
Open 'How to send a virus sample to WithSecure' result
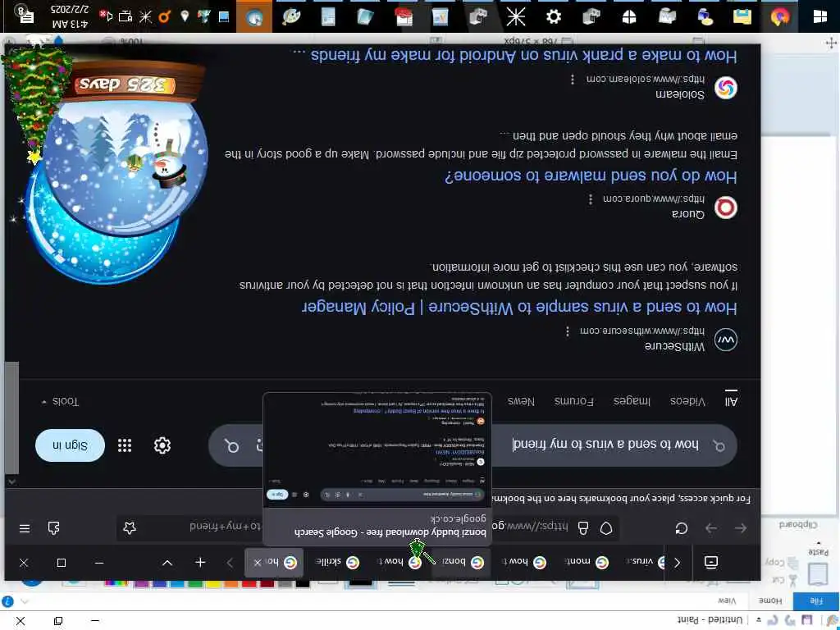click(519, 308)
